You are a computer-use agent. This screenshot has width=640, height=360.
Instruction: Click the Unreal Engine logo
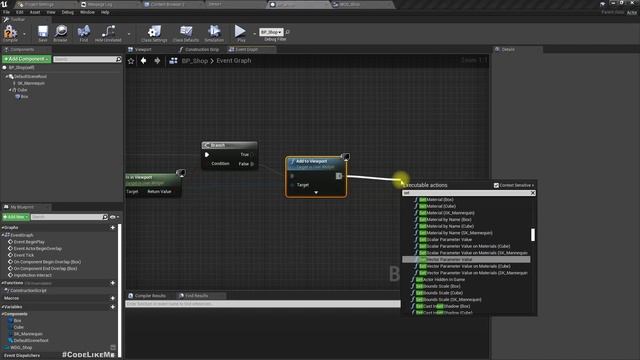coord(4,4)
